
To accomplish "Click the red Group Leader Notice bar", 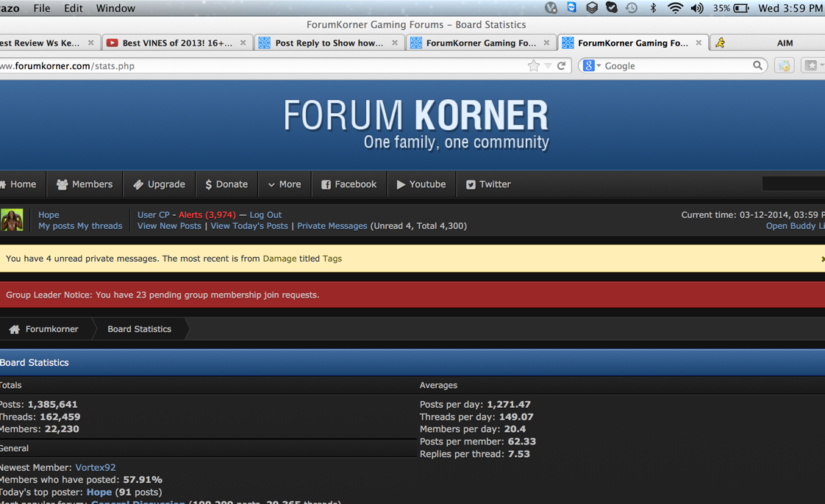I will 413,295.
